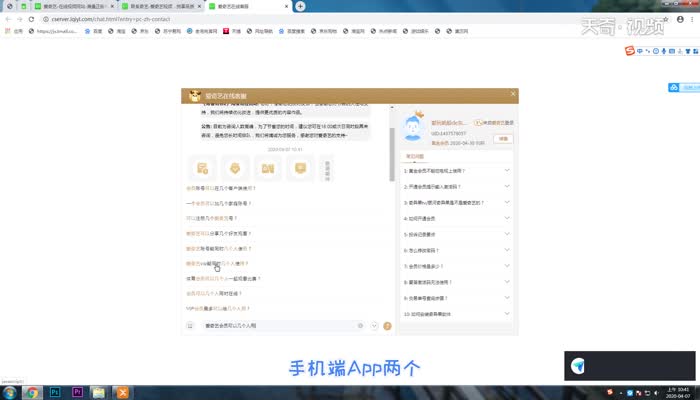Open Premiere Pro from the taskbar
This screenshot has height=400, width=700.
[x=77, y=392]
